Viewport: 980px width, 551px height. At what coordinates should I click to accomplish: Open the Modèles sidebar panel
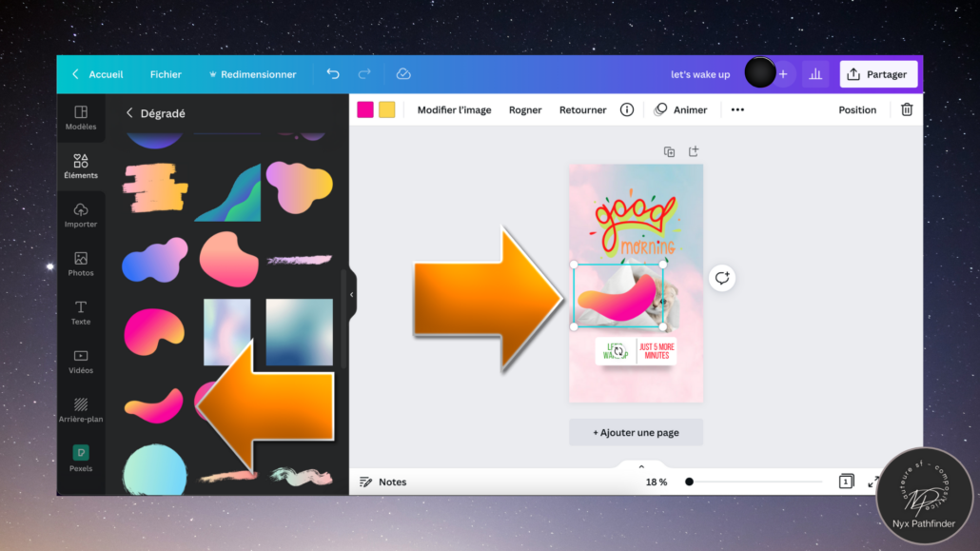pos(81,118)
